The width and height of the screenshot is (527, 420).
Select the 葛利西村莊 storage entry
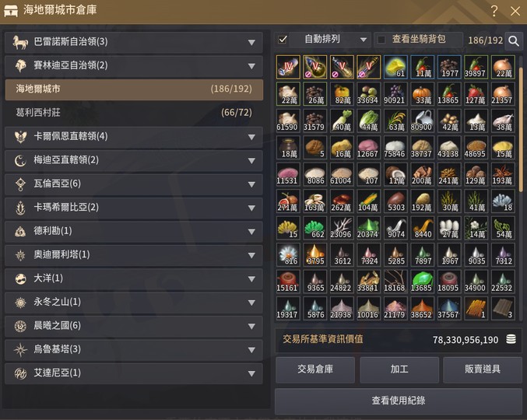(x=134, y=113)
